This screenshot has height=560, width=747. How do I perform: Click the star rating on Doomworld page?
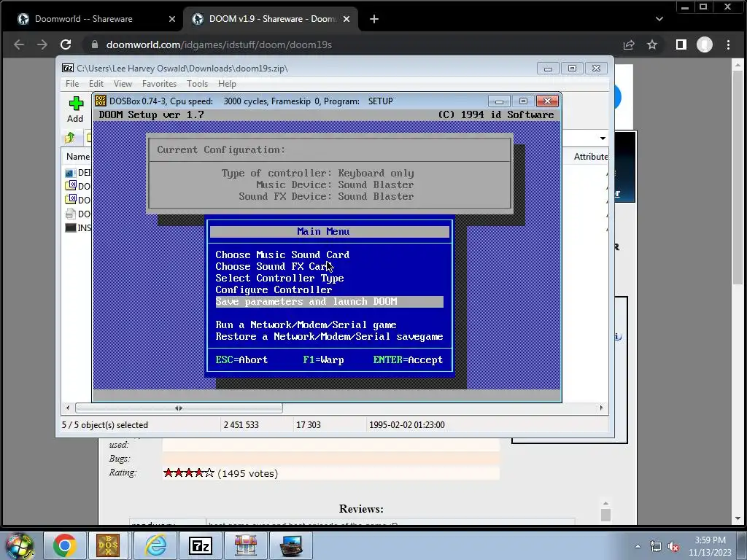(189, 472)
